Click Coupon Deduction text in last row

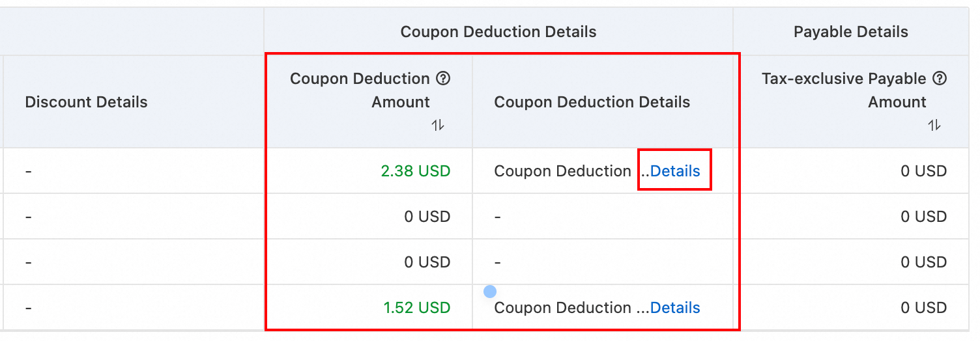pos(563,308)
